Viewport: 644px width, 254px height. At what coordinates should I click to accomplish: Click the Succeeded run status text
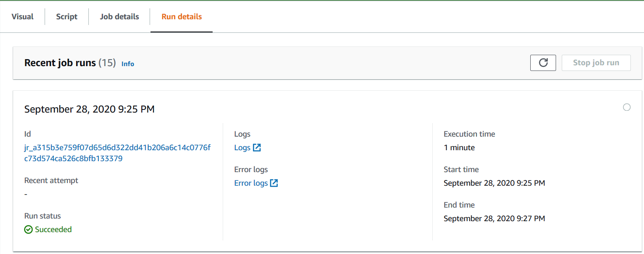point(53,229)
